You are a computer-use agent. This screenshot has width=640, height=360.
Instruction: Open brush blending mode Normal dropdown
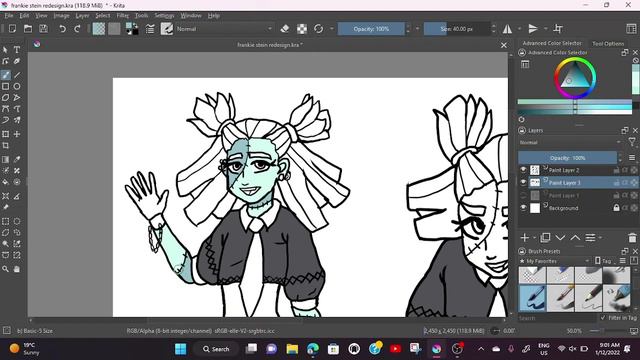coord(224,29)
